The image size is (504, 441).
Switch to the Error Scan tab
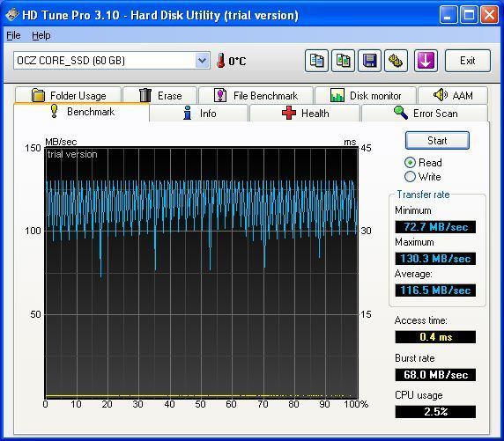coord(425,114)
